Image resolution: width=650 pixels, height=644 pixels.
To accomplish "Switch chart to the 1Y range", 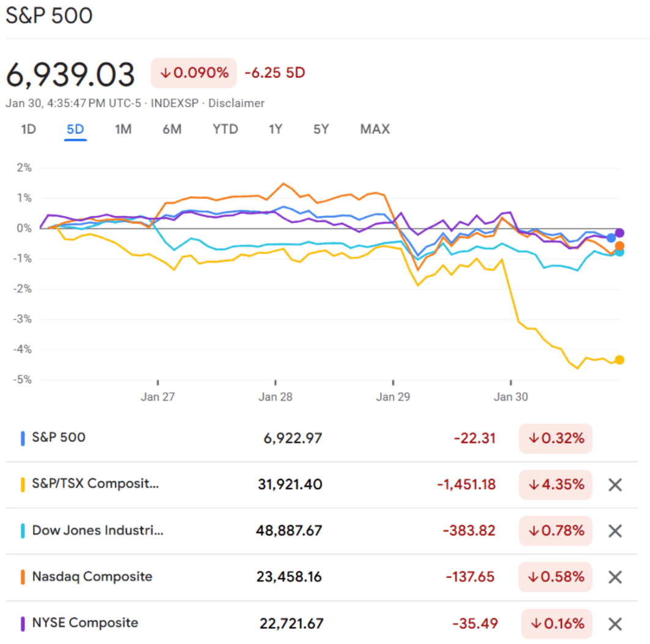I will click(275, 129).
